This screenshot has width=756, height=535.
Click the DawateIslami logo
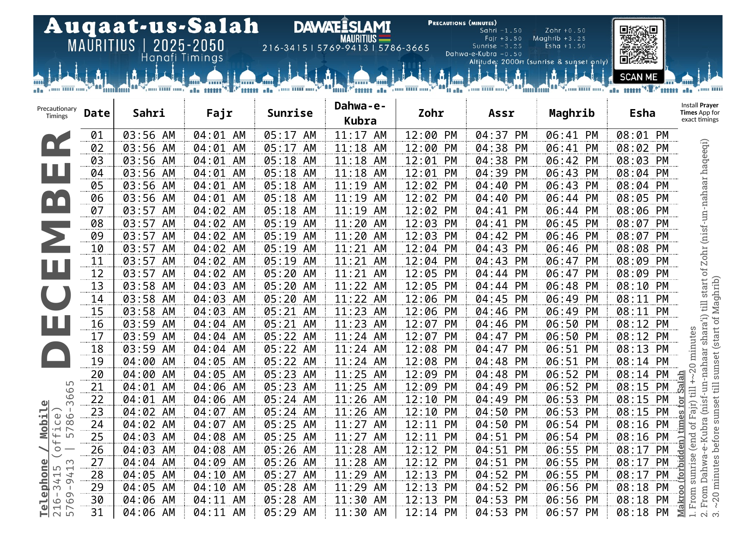pyautogui.click(x=342, y=27)
